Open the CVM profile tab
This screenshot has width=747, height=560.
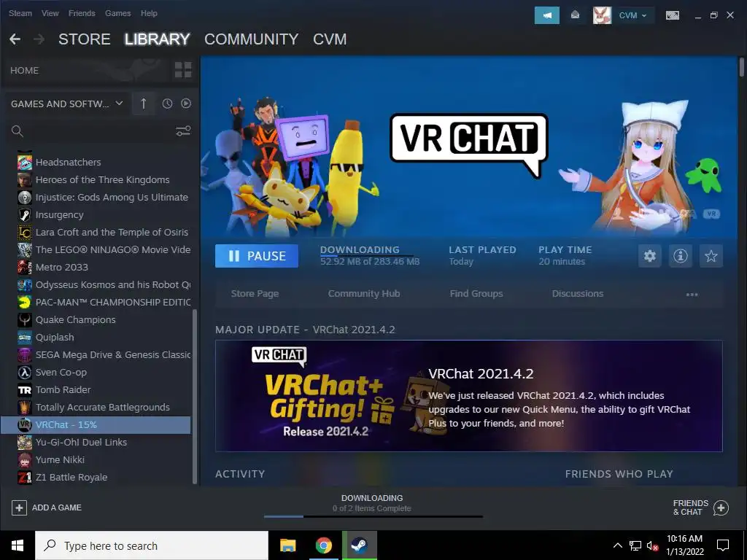point(330,39)
